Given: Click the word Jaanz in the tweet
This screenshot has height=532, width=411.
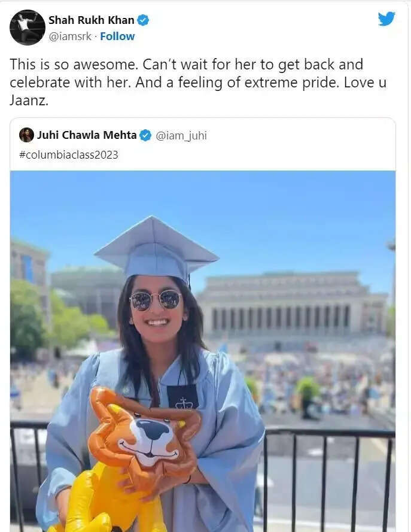Looking at the screenshot, I should coord(29,101).
